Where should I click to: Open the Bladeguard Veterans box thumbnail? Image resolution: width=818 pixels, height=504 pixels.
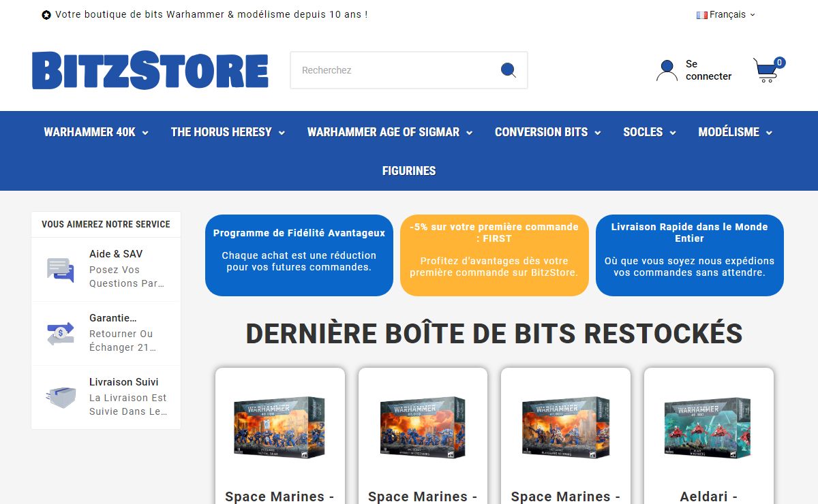566,426
